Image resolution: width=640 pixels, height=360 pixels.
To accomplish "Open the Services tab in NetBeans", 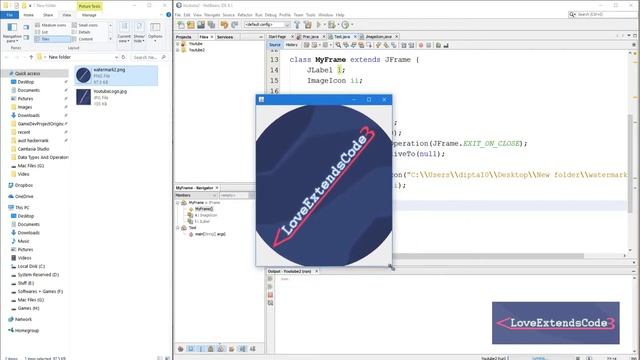I will 225,37.
